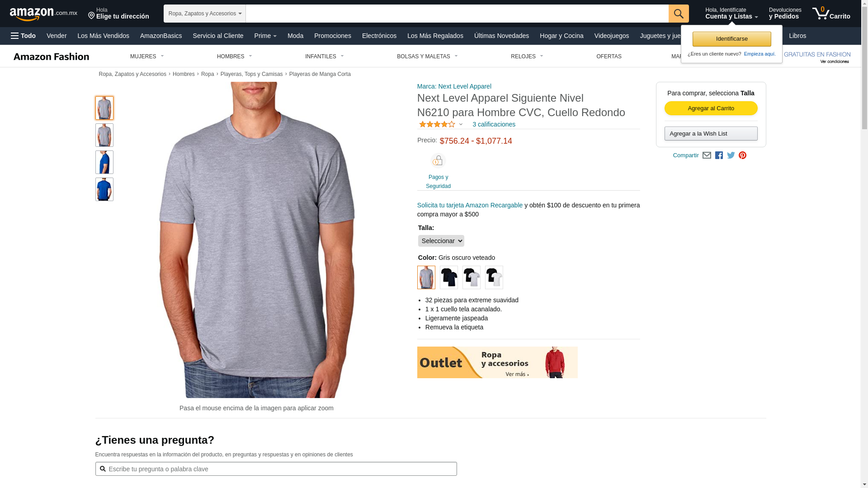Open the Talla size dropdown

(x=441, y=241)
